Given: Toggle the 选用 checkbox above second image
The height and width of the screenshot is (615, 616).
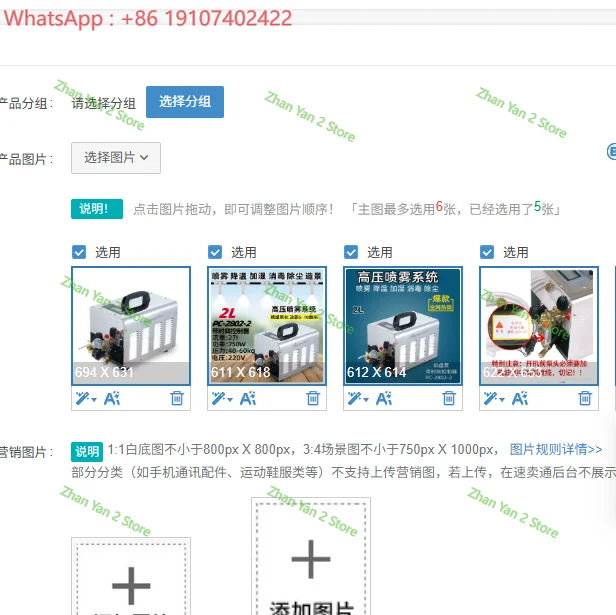Looking at the screenshot, I should (215, 252).
